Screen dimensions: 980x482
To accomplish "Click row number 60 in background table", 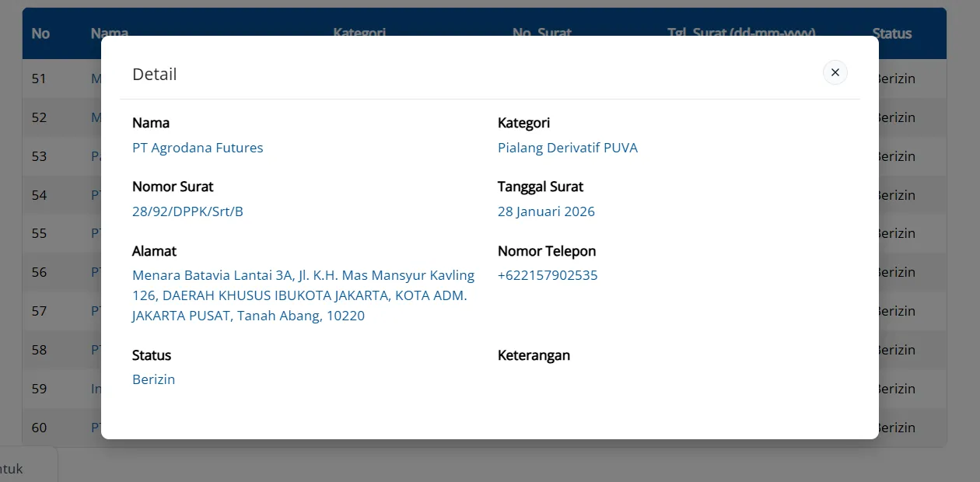I will tap(39, 428).
